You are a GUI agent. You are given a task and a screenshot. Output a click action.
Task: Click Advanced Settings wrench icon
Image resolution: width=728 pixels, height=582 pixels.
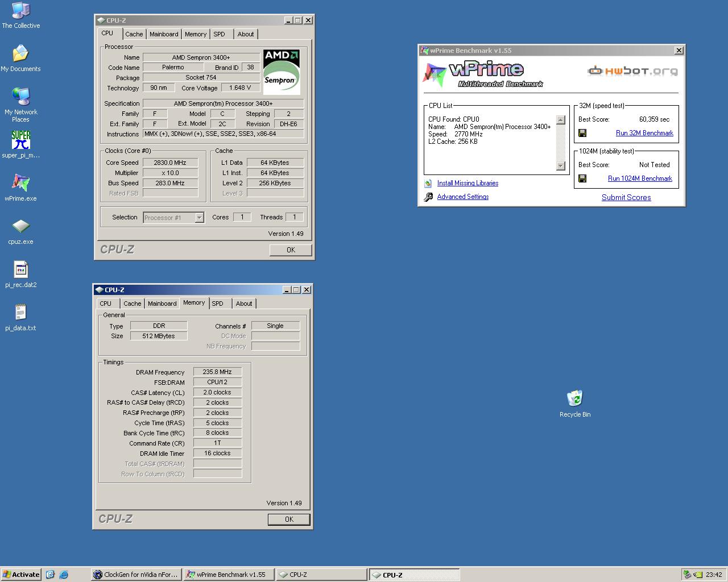click(428, 197)
